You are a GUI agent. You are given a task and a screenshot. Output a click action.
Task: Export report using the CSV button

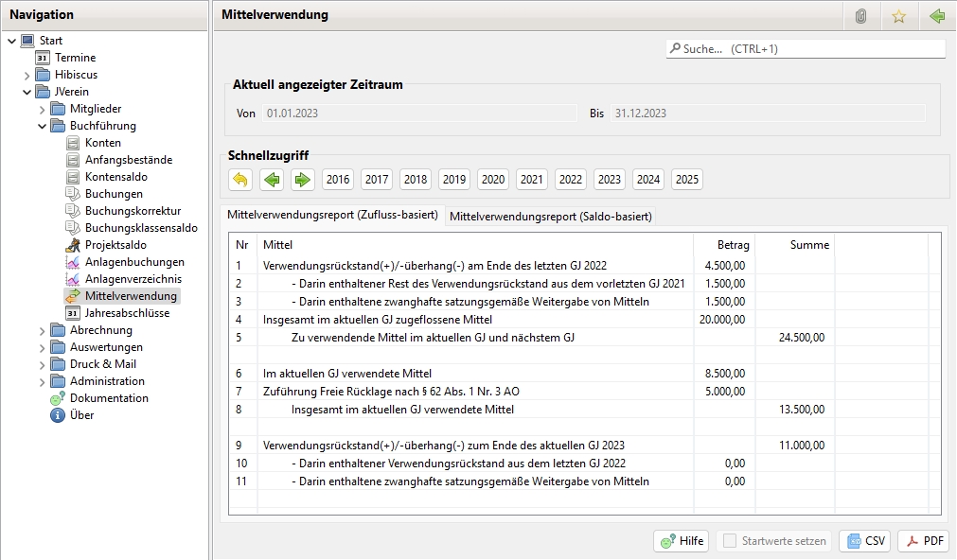(x=864, y=541)
